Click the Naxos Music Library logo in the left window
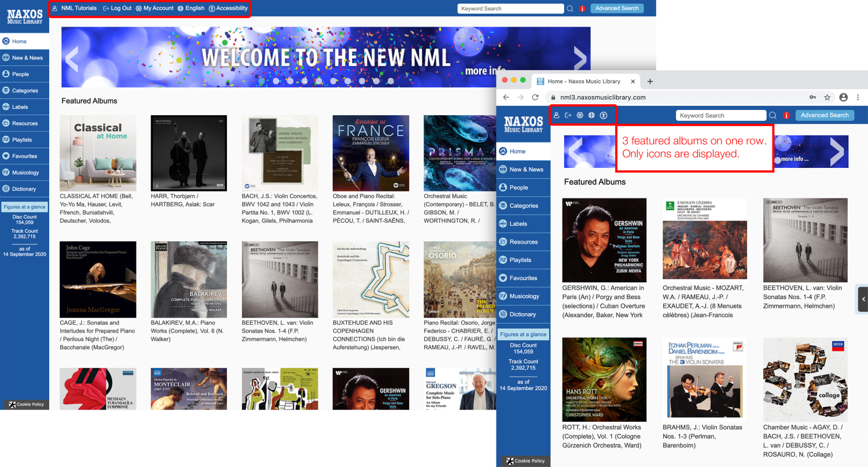 pyautogui.click(x=24, y=16)
